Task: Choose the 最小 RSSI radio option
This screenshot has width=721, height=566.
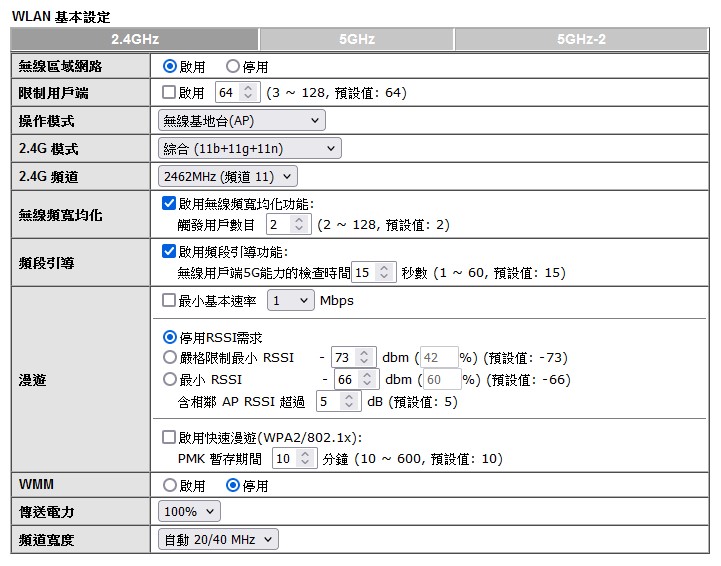Action: (169, 380)
